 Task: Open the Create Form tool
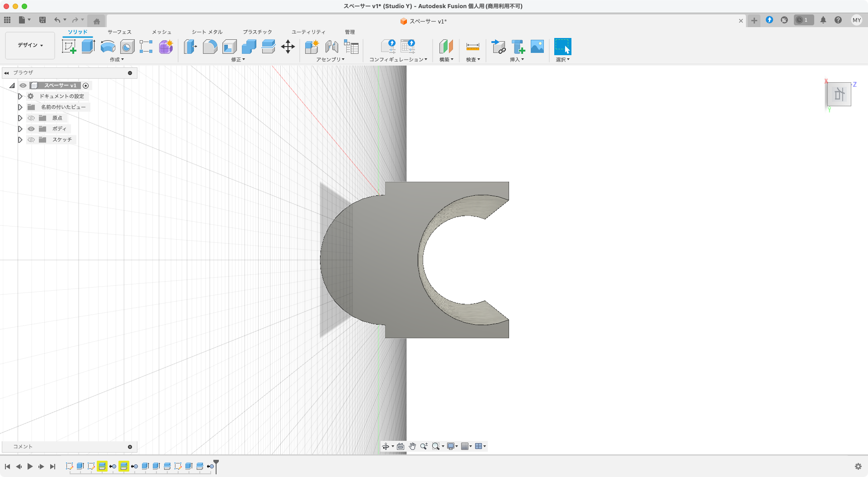point(166,47)
